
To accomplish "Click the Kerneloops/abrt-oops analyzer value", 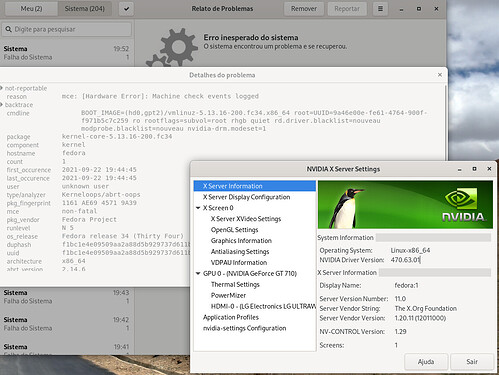I will pyautogui.click(x=101, y=194).
